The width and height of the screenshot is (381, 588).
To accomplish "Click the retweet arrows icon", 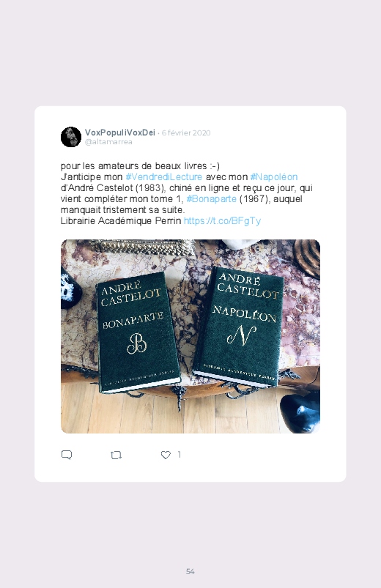I will pos(116,455).
